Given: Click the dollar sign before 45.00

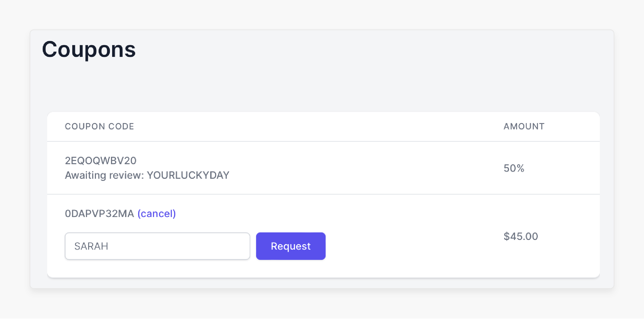Looking at the screenshot, I should click(x=507, y=236).
